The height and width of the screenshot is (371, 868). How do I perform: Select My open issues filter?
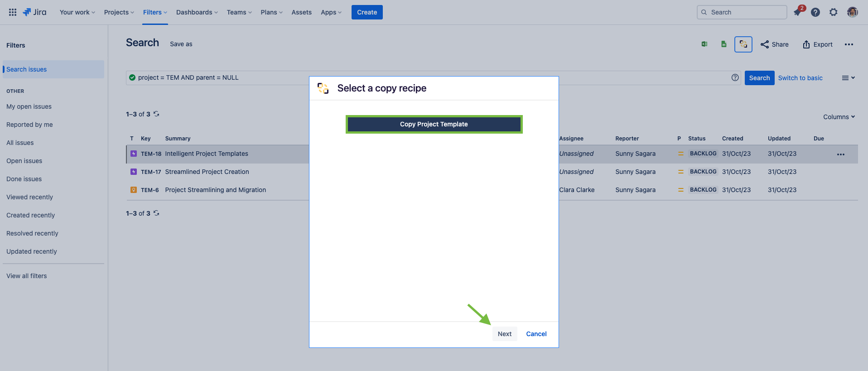[29, 106]
